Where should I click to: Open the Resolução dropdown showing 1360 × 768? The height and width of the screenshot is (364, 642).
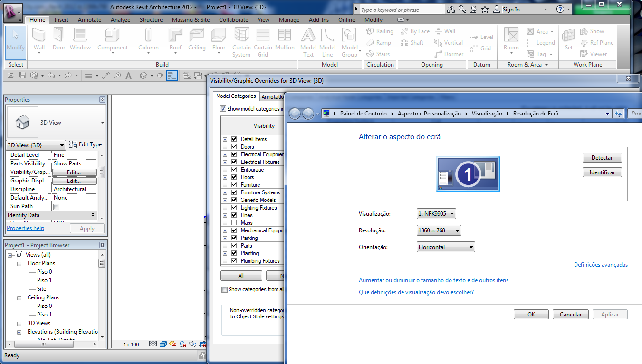439,230
